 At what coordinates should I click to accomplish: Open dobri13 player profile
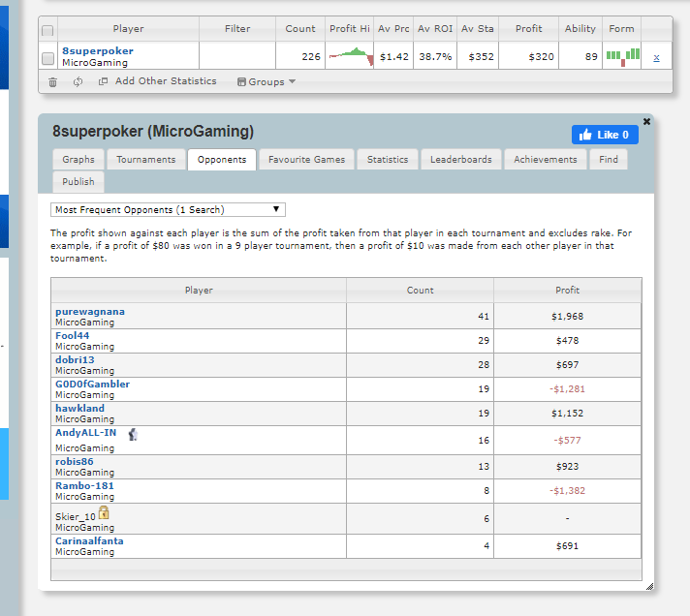[x=75, y=359]
